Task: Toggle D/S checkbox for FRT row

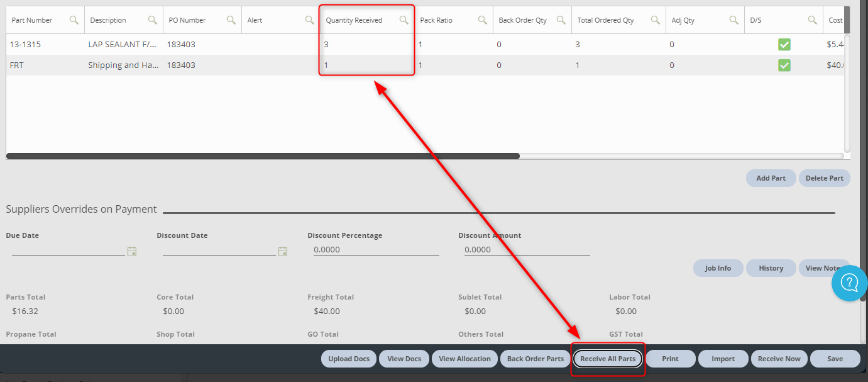Action: (x=784, y=65)
